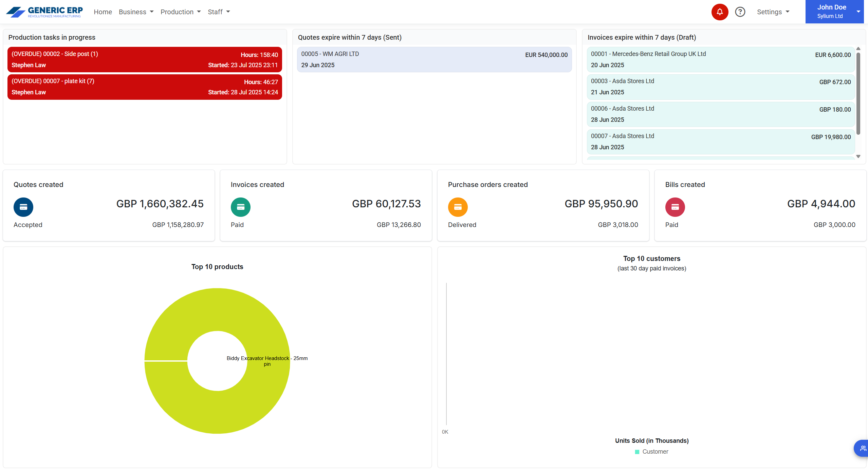The height and width of the screenshot is (472, 868).
Task: Expand the John Doe account menu
Action: coord(834,12)
